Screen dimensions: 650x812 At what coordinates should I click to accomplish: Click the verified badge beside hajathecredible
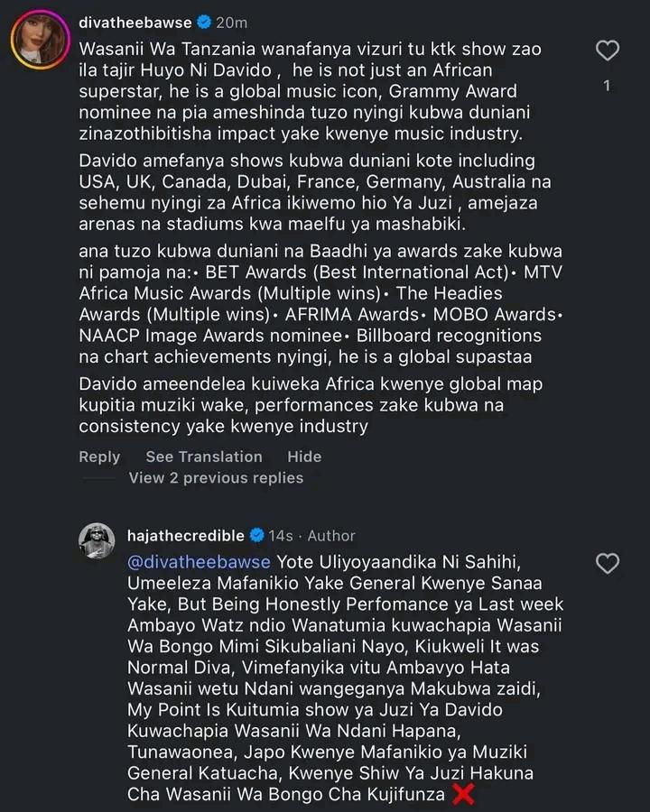point(256,535)
